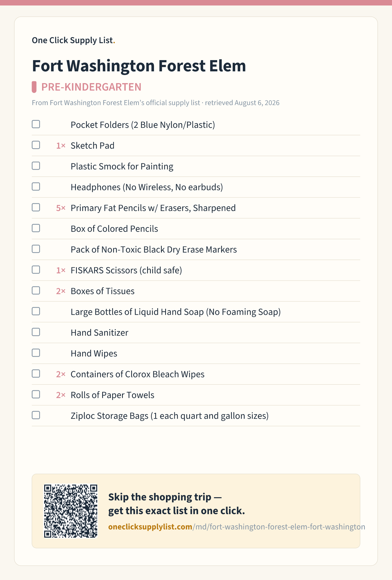This screenshot has width=392, height=580.
Task: Click the One Click Supply List logo
Action: [73, 40]
